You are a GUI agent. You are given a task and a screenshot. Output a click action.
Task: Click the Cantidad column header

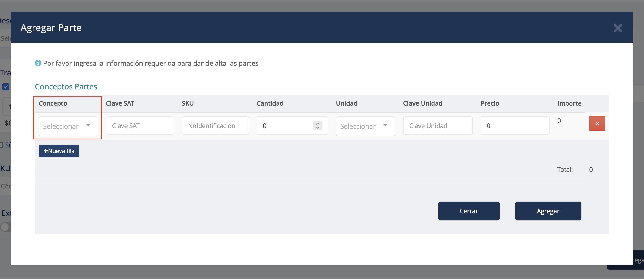point(270,103)
